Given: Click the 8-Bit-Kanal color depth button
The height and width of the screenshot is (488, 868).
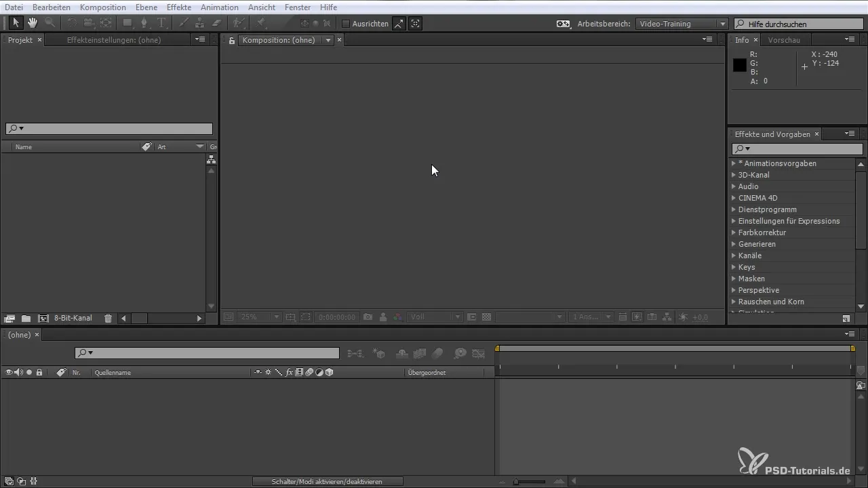Looking at the screenshot, I should [x=73, y=318].
